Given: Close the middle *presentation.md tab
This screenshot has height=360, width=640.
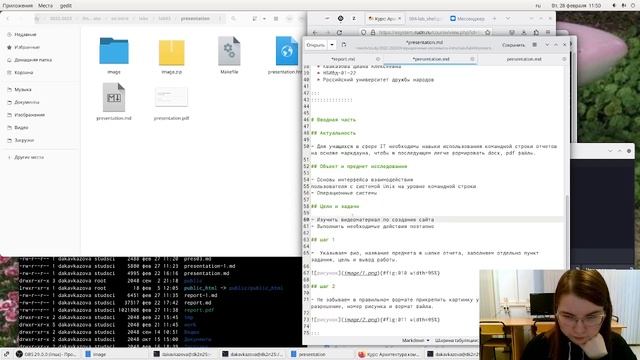Looking at the screenshot, I should coord(472,59).
